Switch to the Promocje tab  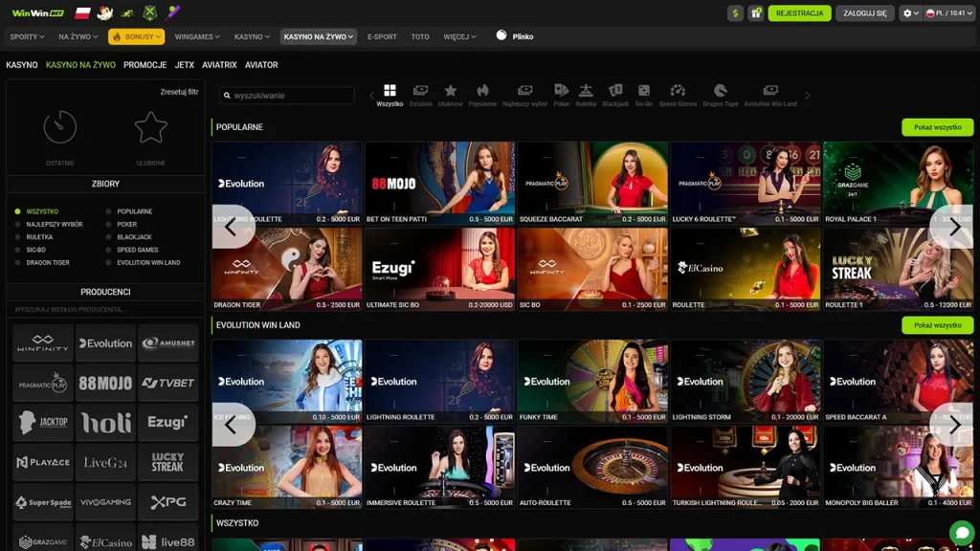(x=145, y=65)
